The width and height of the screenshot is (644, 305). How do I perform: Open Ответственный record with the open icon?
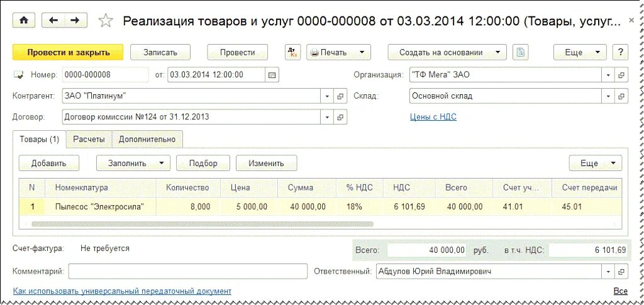tap(621, 271)
